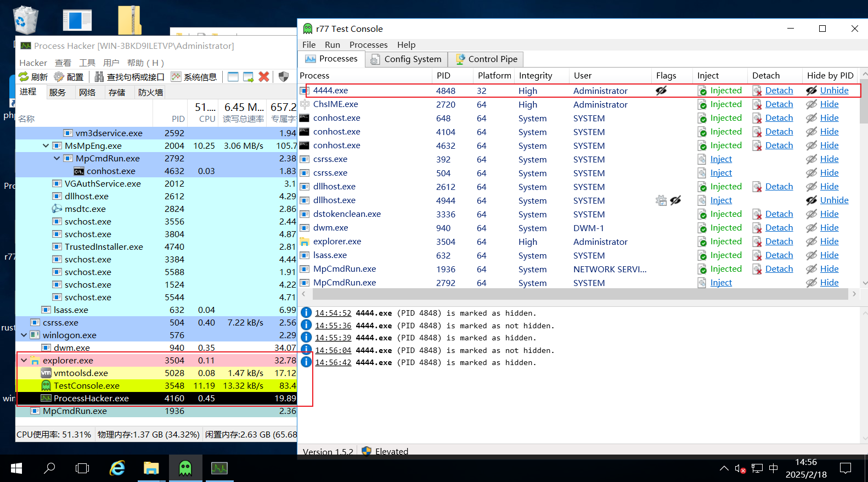
Task: Show hidden system tray icons
Action: (724, 468)
